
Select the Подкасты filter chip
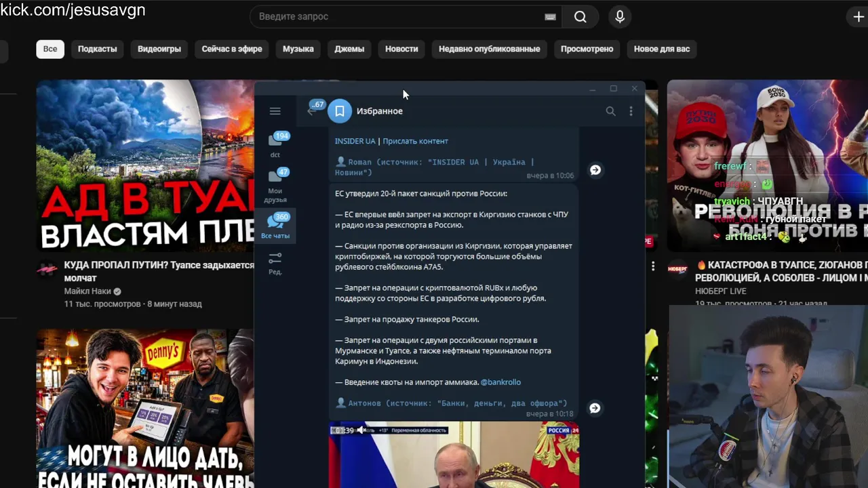[x=97, y=49]
